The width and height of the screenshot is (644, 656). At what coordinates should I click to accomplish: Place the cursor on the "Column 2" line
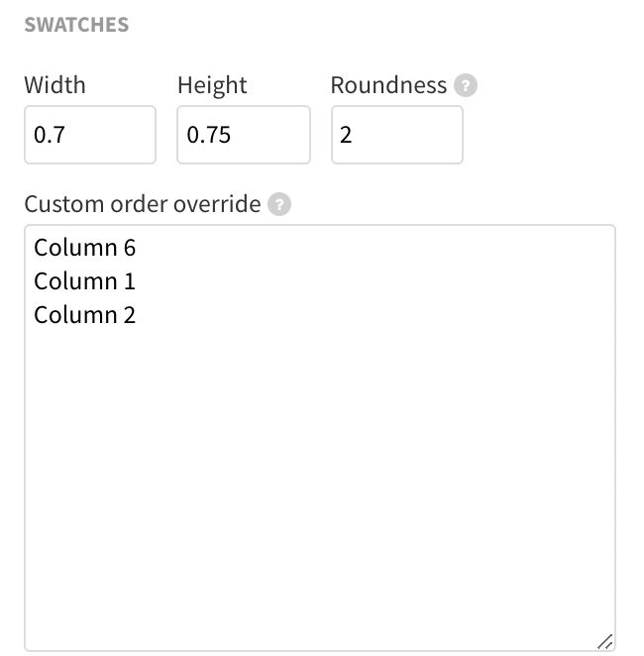pos(84,315)
